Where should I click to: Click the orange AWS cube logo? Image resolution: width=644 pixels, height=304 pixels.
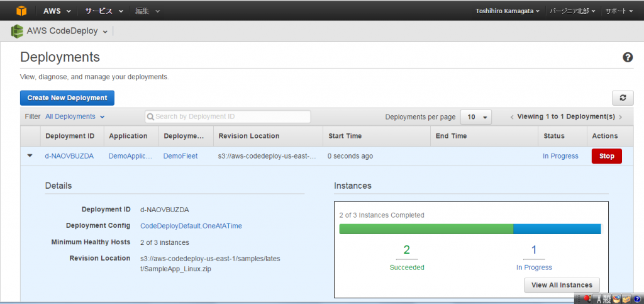(x=21, y=11)
